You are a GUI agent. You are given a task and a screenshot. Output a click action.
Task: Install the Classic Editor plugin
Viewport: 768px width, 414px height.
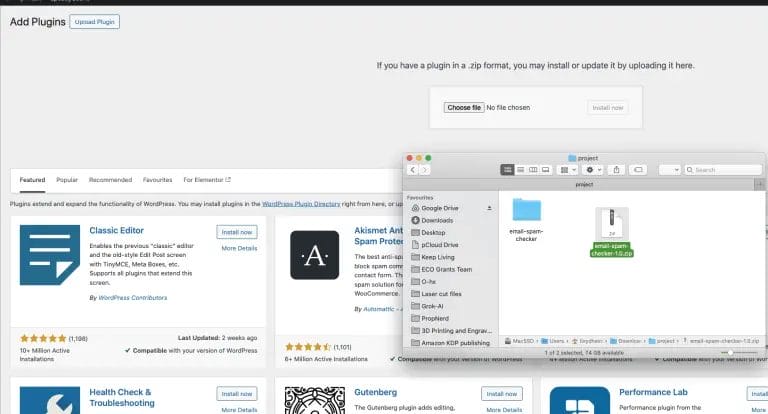pyautogui.click(x=236, y=232)
